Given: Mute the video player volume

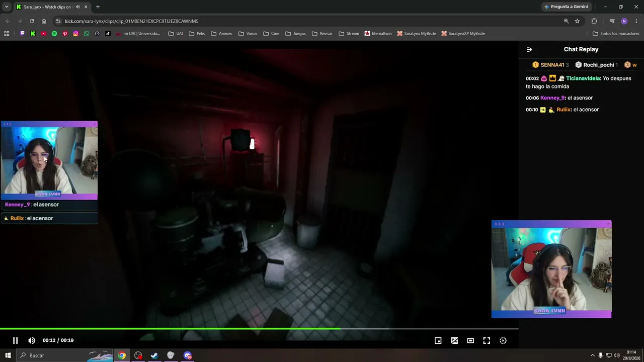Looking at the screenshot, I should tap(32, 340).
